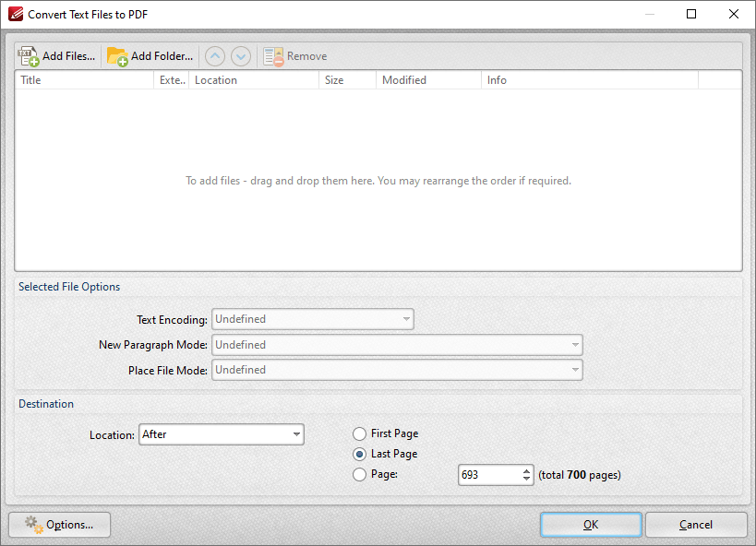
Task: Open the Place File Mode dropdown
Action: click(397, 370)
